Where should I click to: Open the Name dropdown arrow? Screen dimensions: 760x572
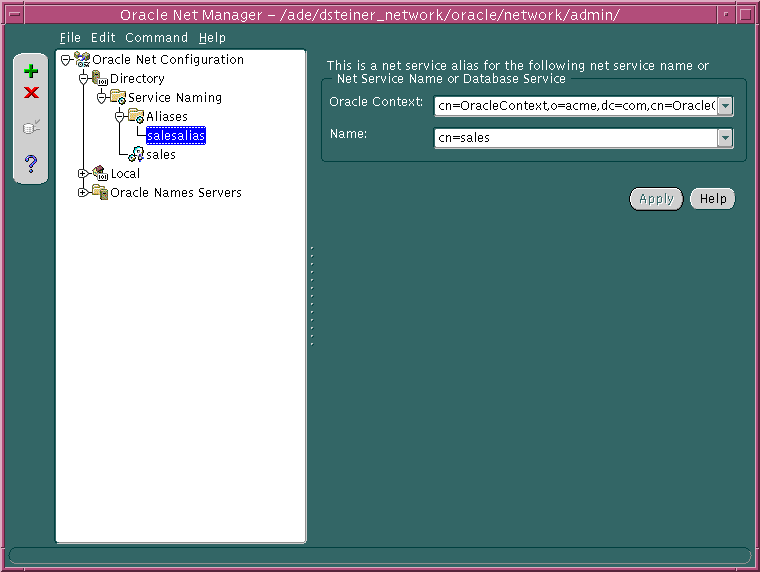pos(726,138)
